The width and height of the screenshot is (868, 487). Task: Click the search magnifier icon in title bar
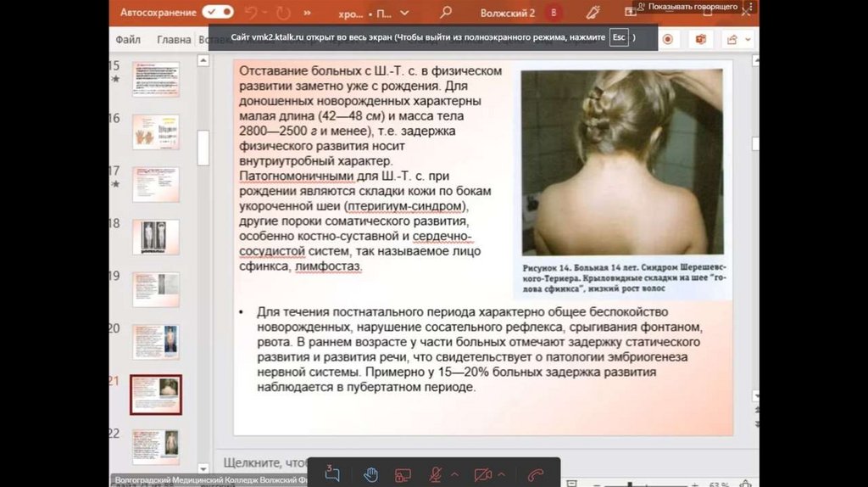[x=446, y=13]
